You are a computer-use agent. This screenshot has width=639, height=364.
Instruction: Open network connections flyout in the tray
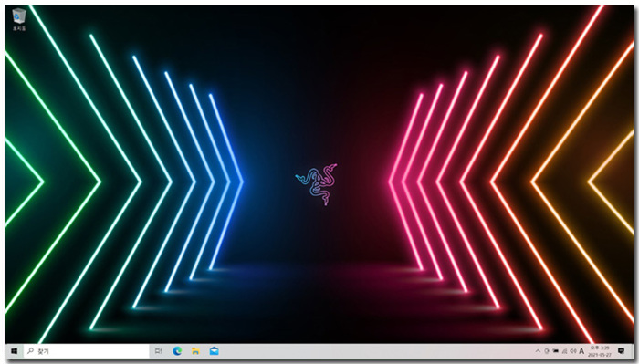coord(564,351)
